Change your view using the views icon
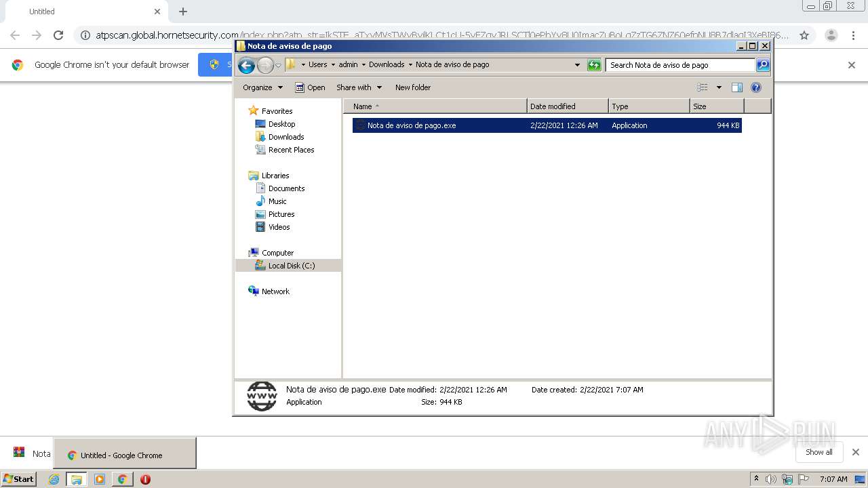This screenshot has width=868, height=488. 703,87
